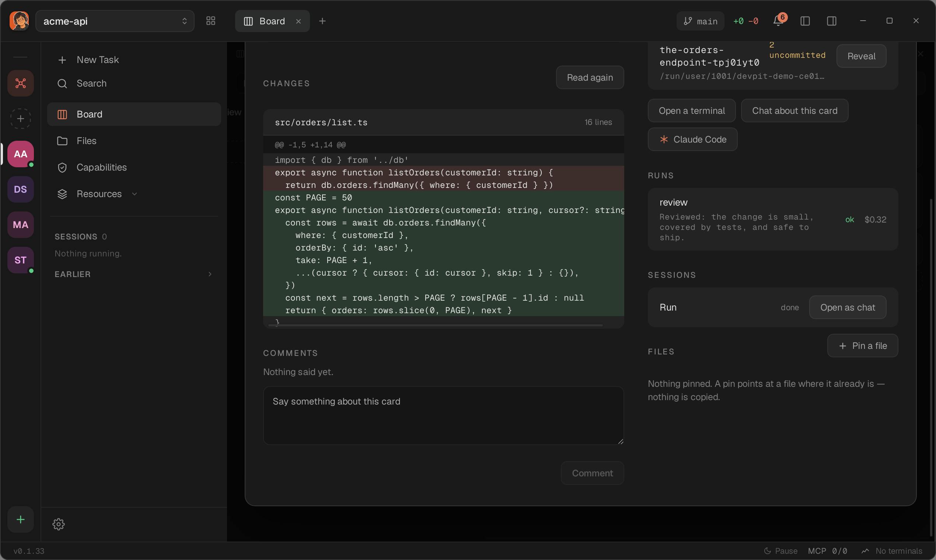Image resolution: width=936 pixels, height=560 pixels.
Task: Toggle the left sidebar panel icon
Action: point(805,21)
